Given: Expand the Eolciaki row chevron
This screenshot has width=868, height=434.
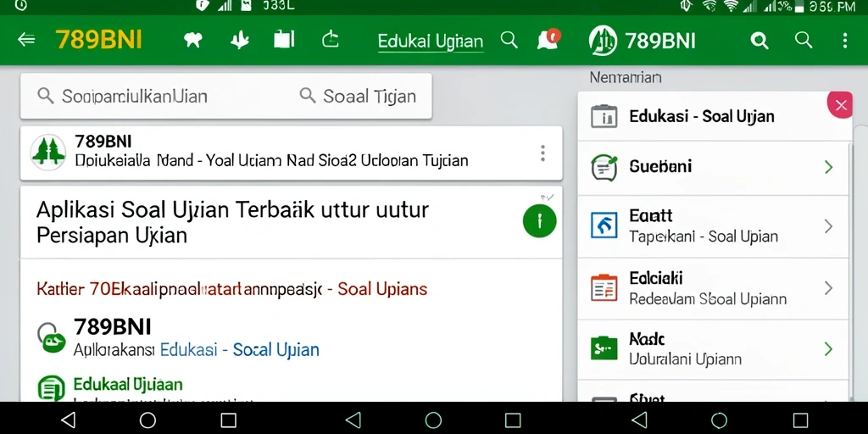Looking at the screenshot, I should click(x=828, y=288).
